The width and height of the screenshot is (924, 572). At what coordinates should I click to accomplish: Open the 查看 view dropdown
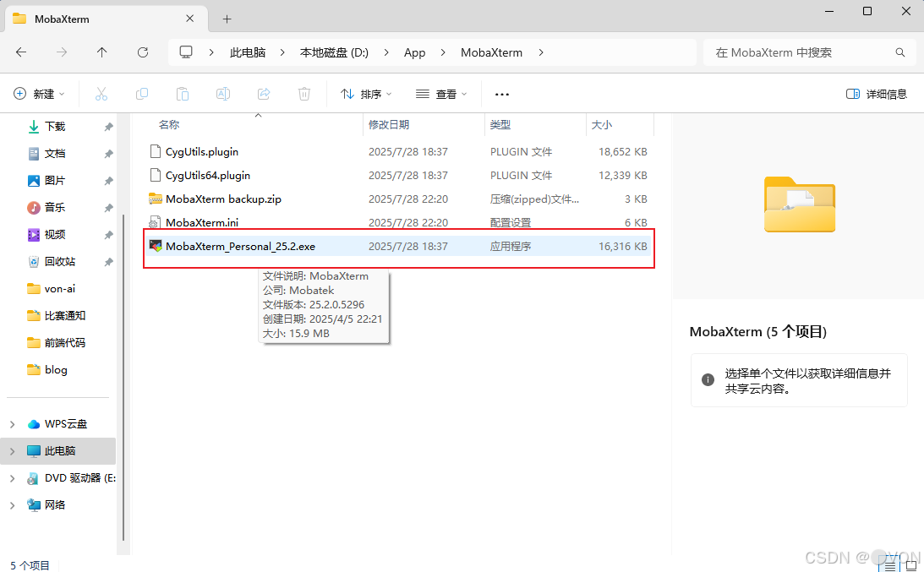click(x=441, y=94)
